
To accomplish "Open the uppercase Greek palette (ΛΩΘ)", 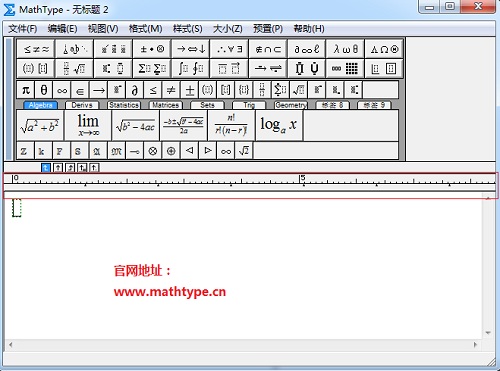I will [x=384, y=49].
